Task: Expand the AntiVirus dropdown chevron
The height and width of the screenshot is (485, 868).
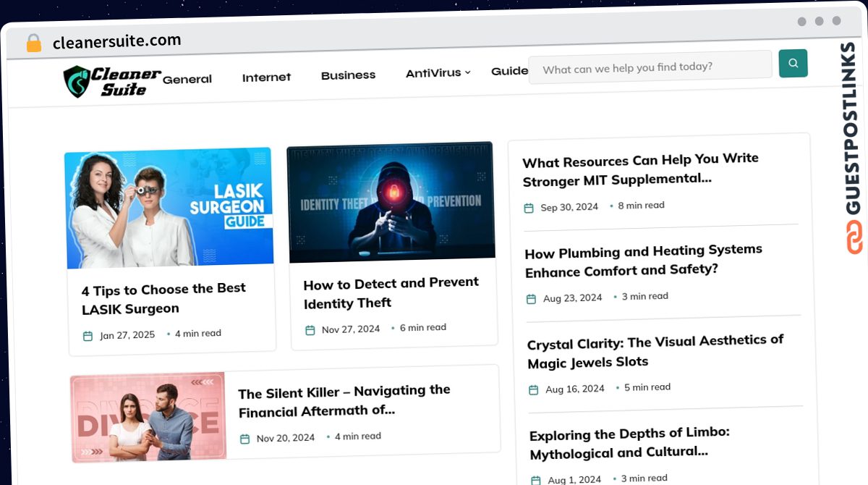Action: (467, 72)
